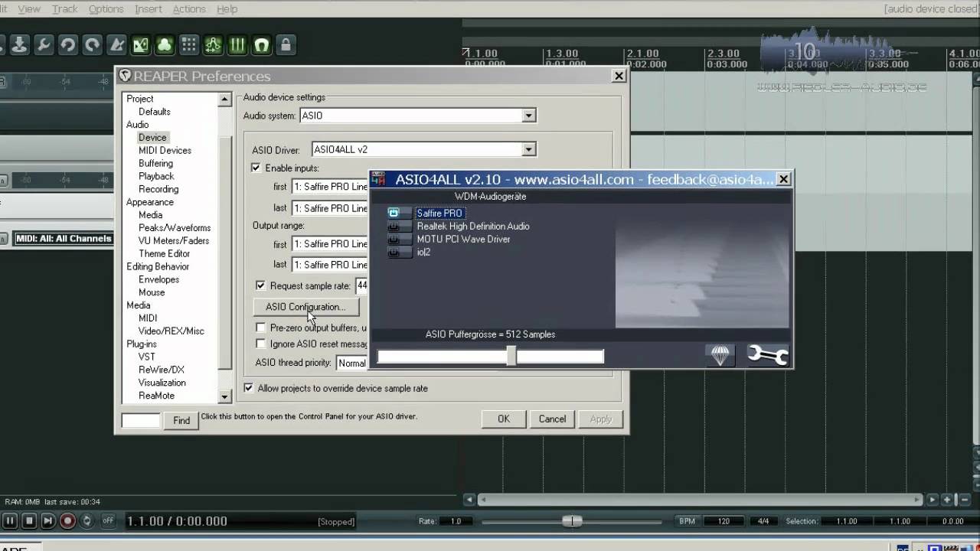Click the BPM 120 tempo field

724,521
